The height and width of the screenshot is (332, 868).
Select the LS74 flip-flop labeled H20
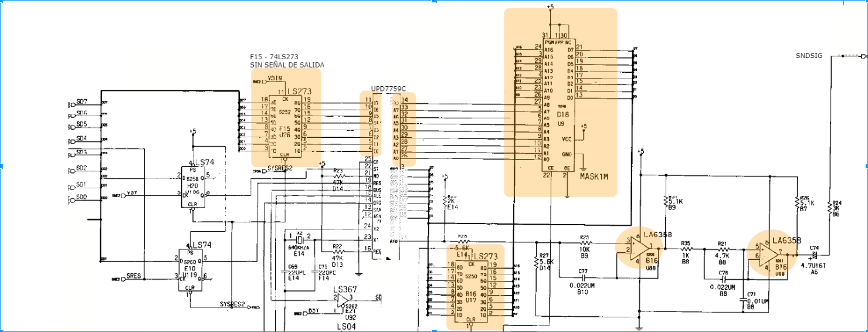[193, 185]
